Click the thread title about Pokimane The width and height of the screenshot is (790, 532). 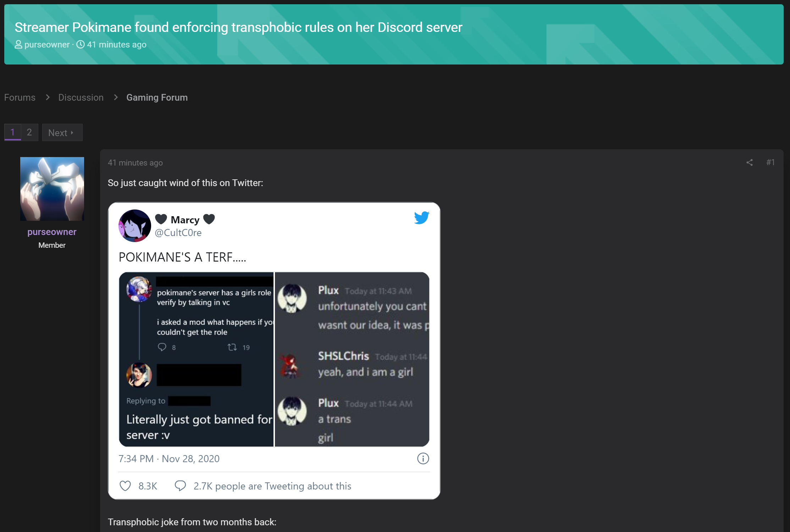click(238, 27)
